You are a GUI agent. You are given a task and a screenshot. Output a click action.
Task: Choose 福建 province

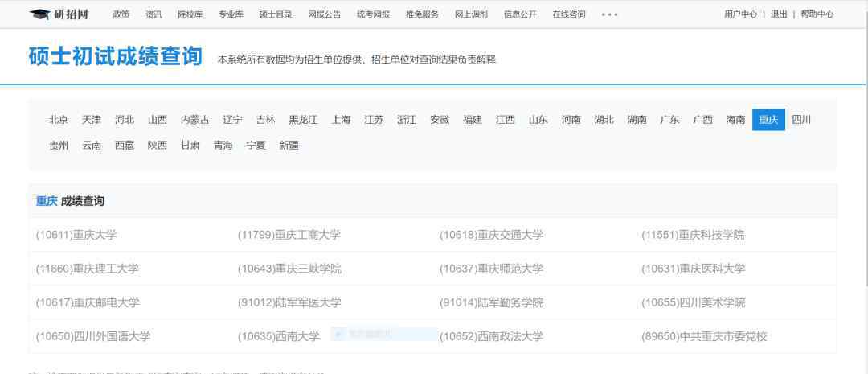click(473, 120)
